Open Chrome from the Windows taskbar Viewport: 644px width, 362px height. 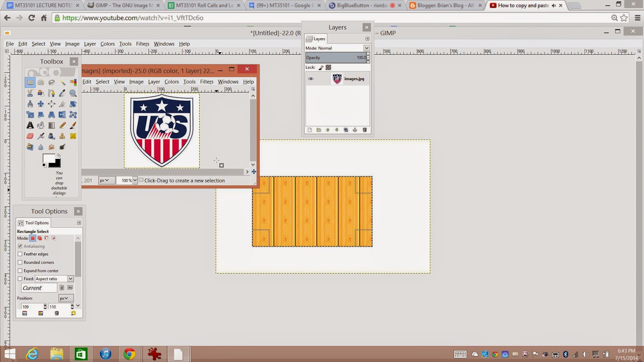(129, 354)
